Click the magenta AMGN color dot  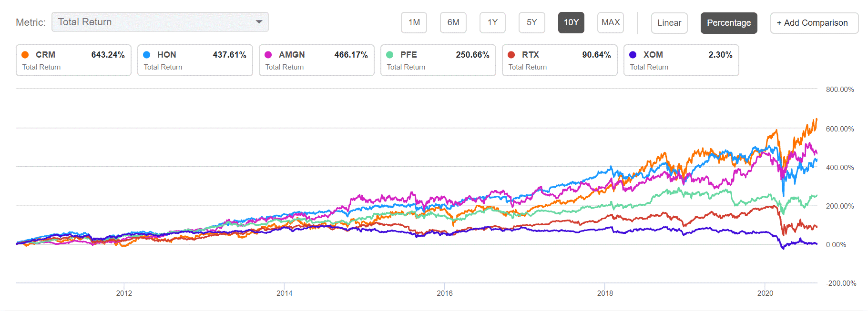tap(268, 55)
